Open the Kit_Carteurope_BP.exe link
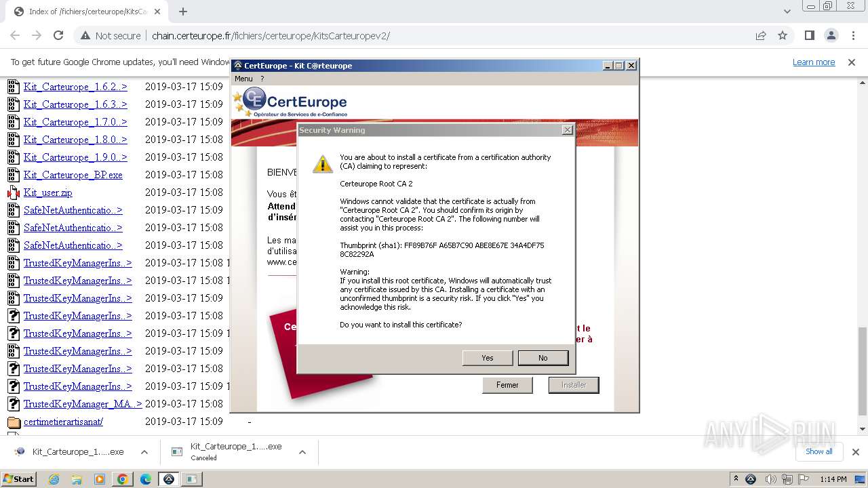The width and height of the screenshot is (868, 488). (x=73, y=175)
